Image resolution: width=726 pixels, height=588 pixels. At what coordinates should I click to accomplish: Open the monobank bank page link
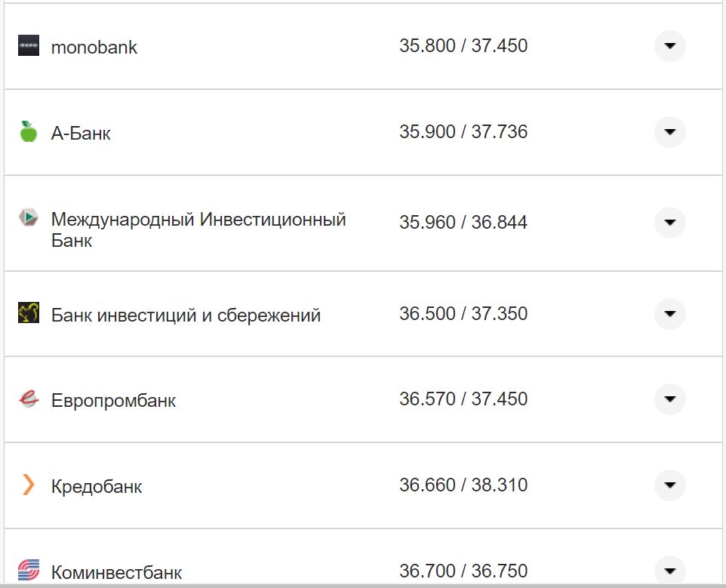click(94, 47)
